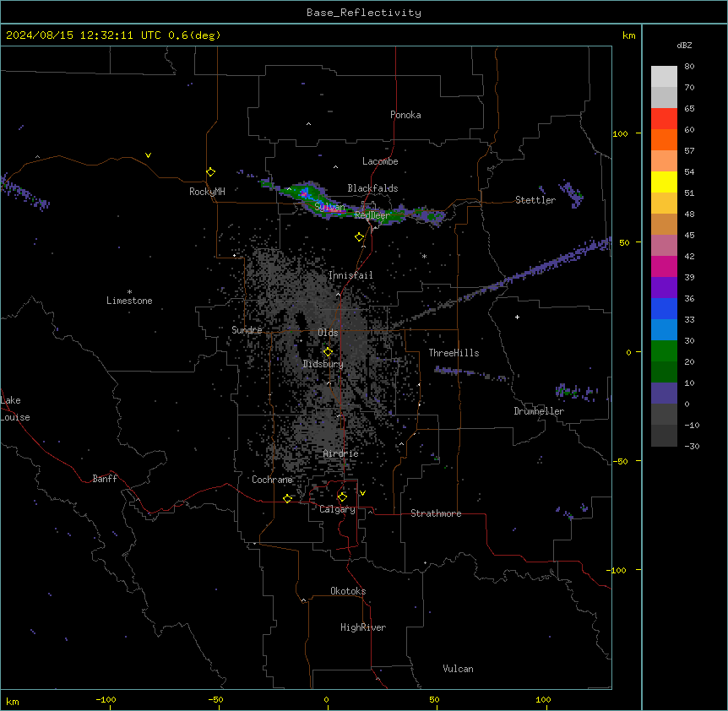Click the HighRiver label
This screenshot has width=728, height=711.
pos(363,627)
